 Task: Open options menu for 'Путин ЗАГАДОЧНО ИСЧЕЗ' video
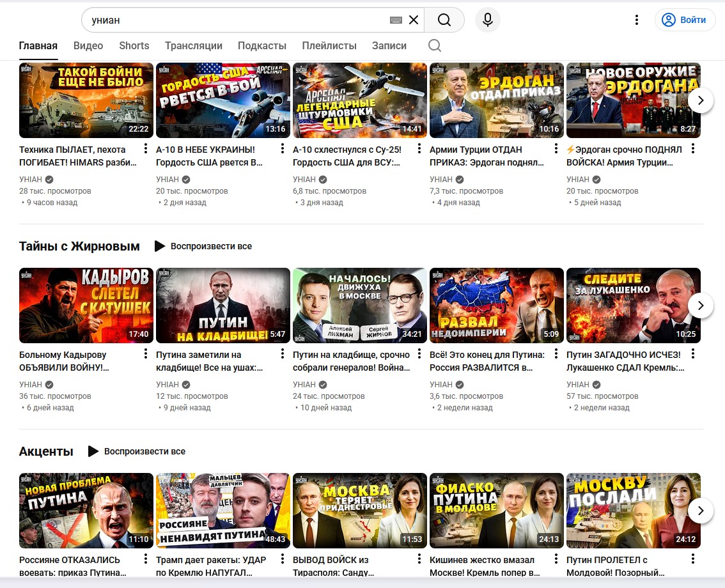click(693, 353)
